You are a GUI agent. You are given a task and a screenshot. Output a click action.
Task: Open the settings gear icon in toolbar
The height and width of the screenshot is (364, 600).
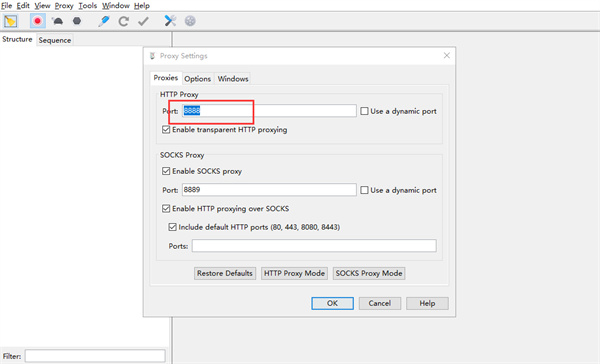[x=190, y=21]
